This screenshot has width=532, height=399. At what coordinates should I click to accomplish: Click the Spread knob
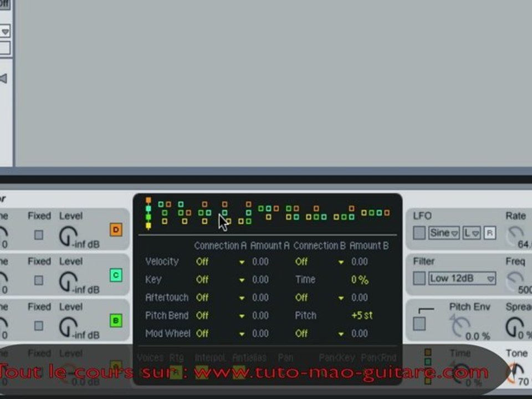(x=515, y=326)
